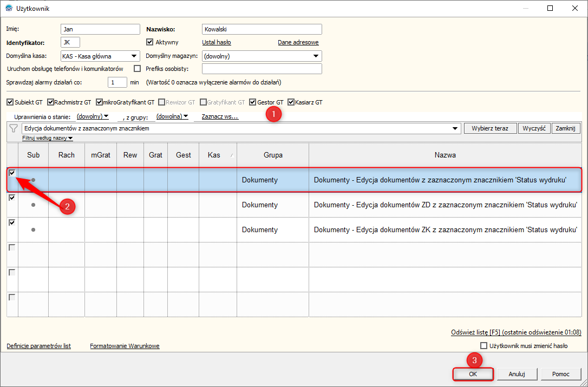Enable Gestor GT module checkbox
The height and width of the screenshot is (387, 588).
[x=253, y=102]
